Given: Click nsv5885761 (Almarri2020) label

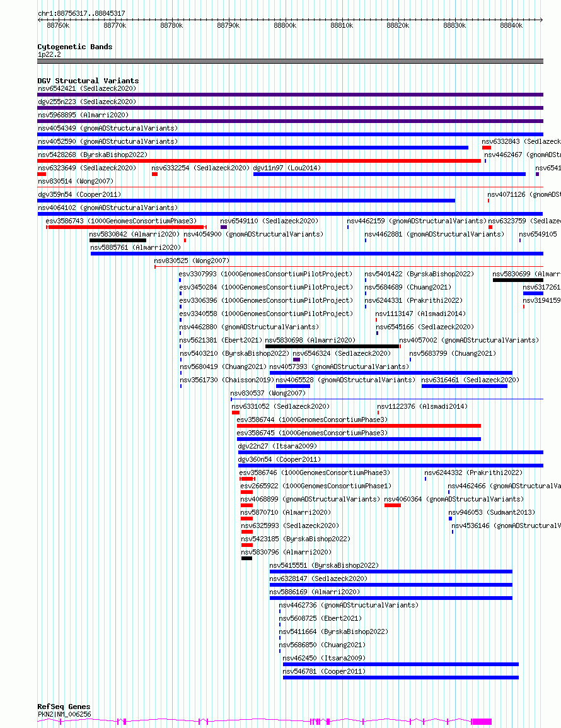Looking at the screenshot, I should tap(136, 247).
